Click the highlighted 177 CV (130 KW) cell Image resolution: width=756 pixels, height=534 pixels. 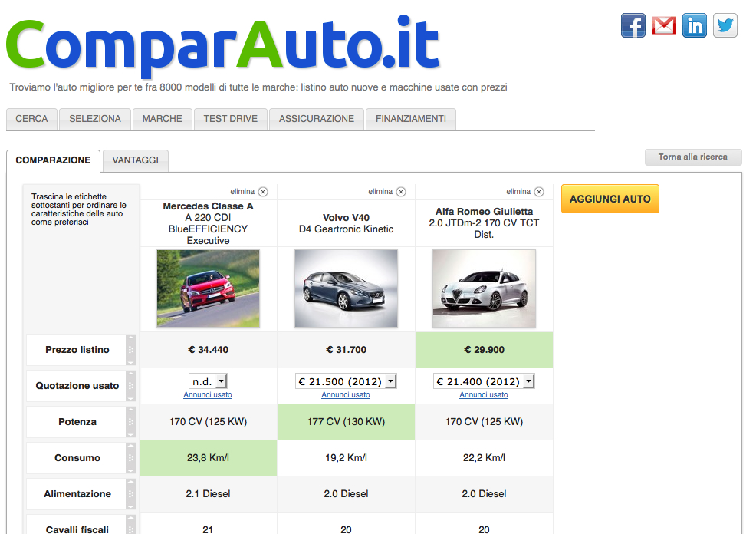(x=346, y=422)
